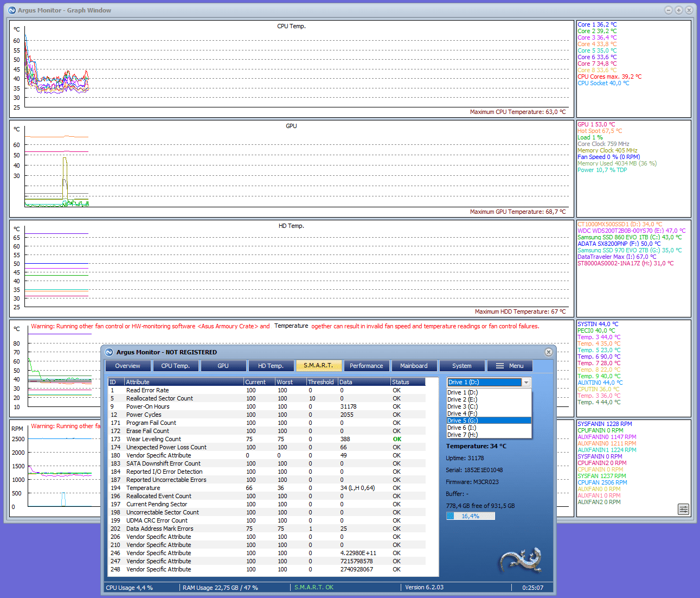The height and width of the screenshot is (598, 700).
Task: Choose Drive 1 (D:) in the dropdown list
Action: (489, 392)
